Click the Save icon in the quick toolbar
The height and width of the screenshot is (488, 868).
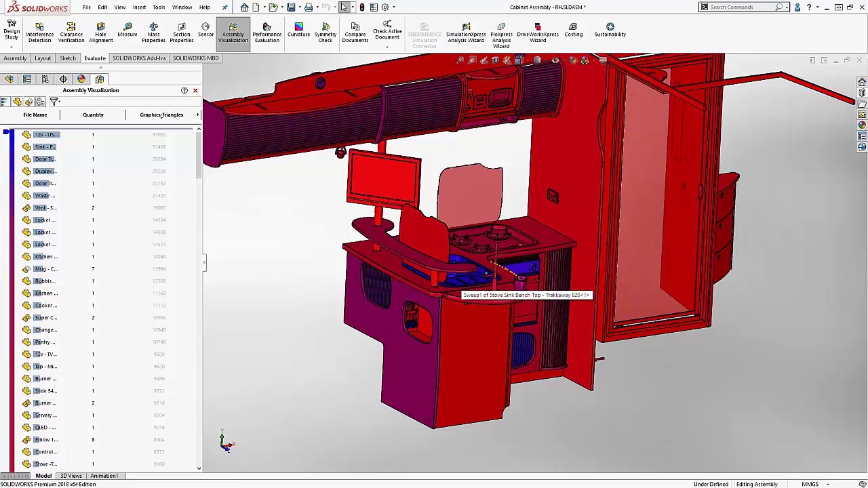[291, 7]
